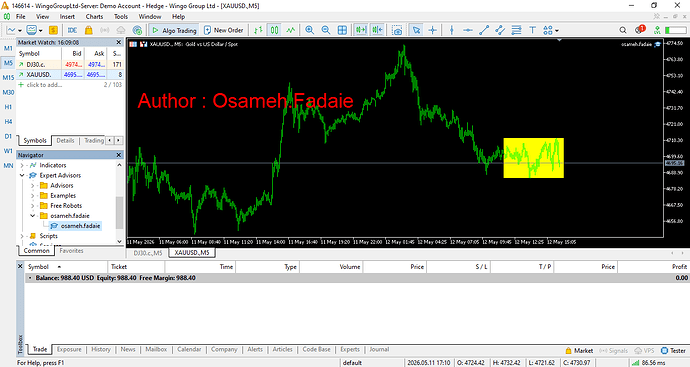This screenshot has height=367, width=690.
Task: Open the MetaEditor IDE icon
Action: [x=73, y=30]
